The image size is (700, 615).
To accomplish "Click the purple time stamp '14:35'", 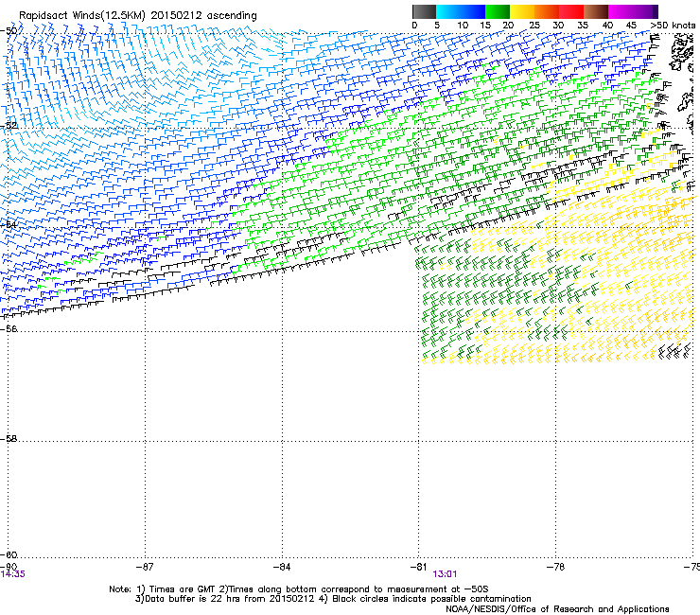I will click(12, 574).
